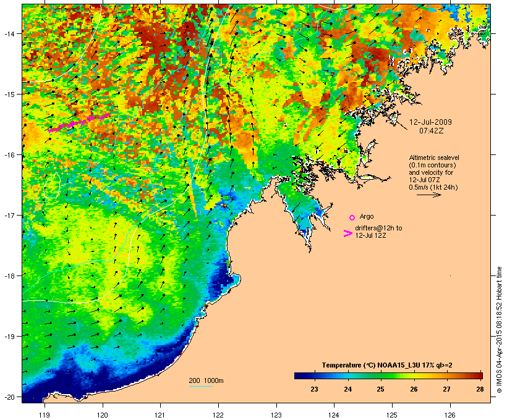Click the red end of the colorbar near 28
This screenshot has height=420, width=507.
[478, 376]
